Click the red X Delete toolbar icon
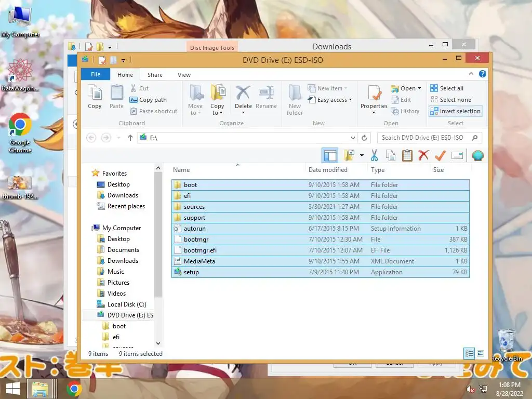The image size is (532, 399). click(423, 155)
